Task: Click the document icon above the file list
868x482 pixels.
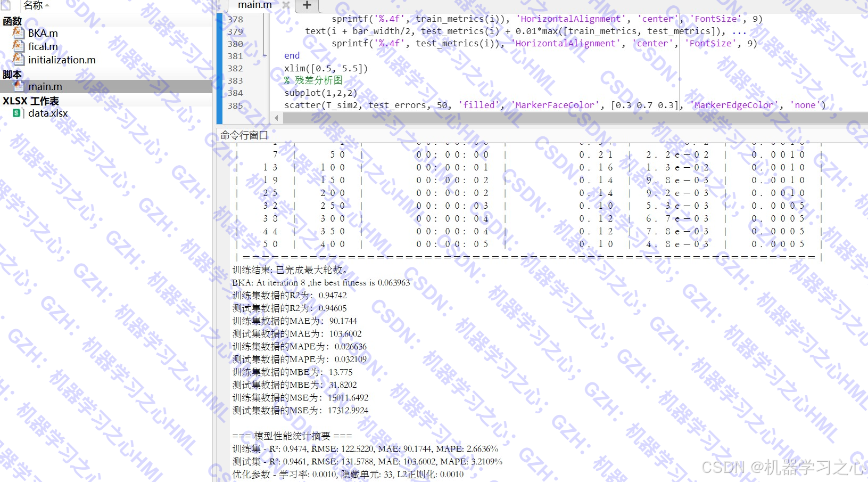Action: [5, 5]
